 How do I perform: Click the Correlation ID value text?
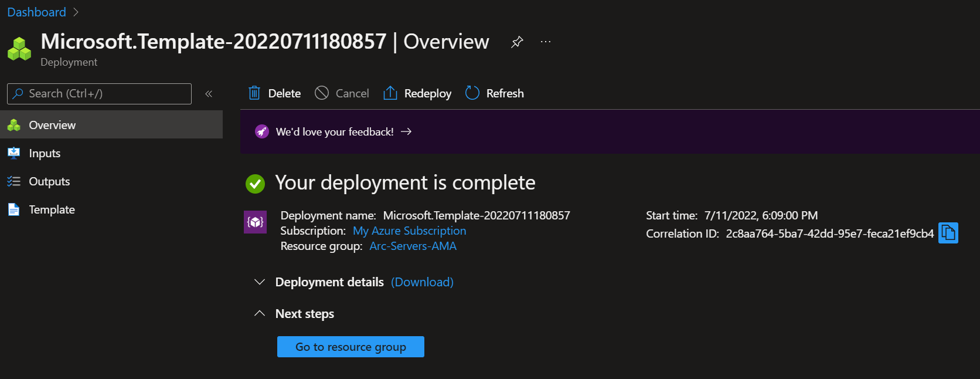click(x=829, y=234)
